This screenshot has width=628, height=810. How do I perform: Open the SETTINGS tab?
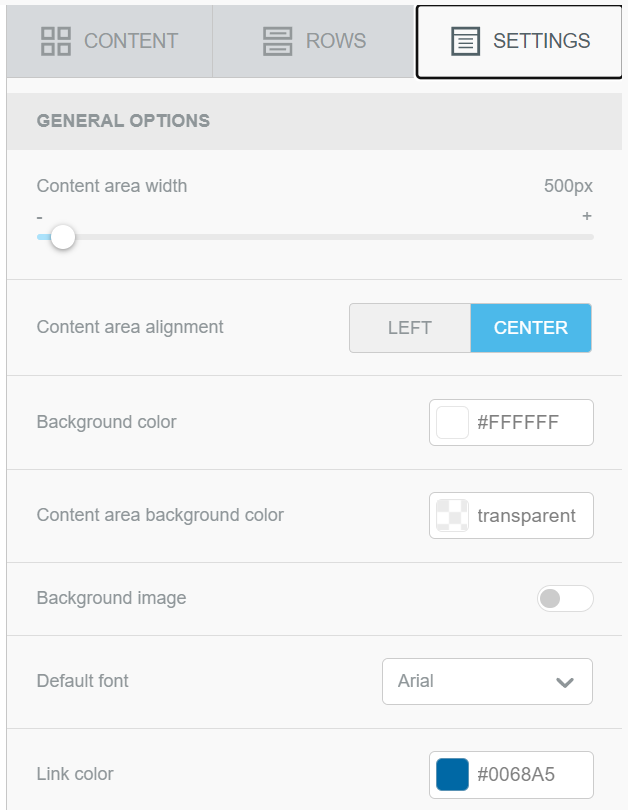[519, 42]
